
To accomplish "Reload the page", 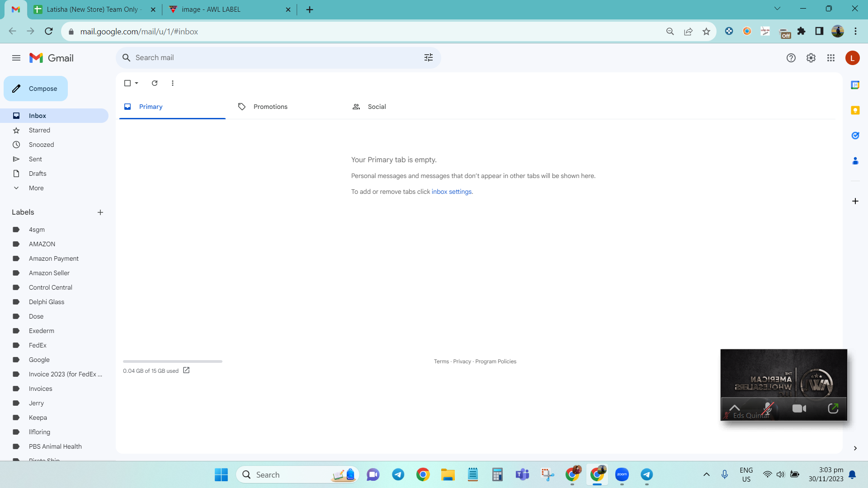I will [49, 31].
